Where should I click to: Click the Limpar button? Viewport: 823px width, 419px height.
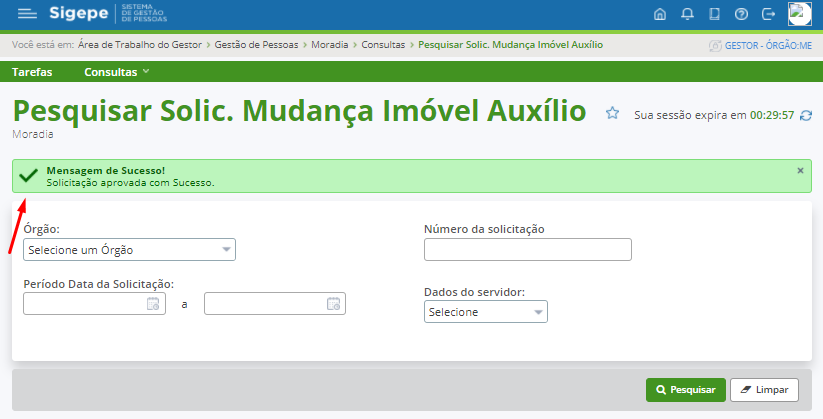pos(764,390)
